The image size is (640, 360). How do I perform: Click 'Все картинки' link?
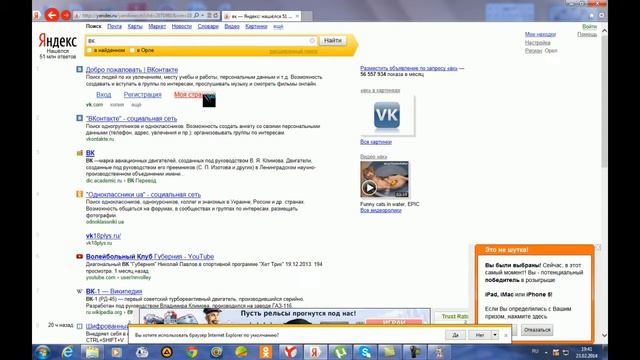[376, 142]
